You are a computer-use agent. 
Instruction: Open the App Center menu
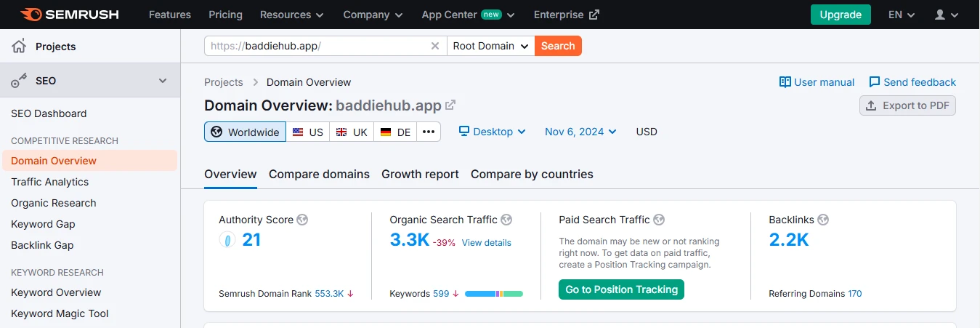pos(468,15)
